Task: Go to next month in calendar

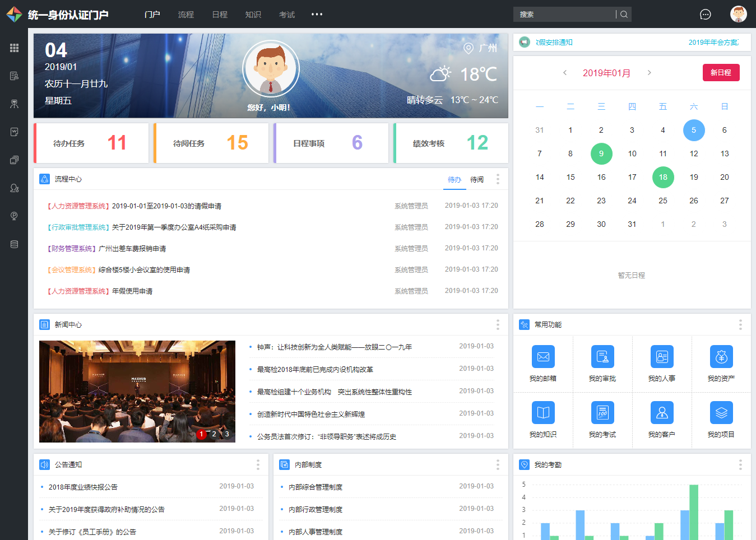Action: 649,72
